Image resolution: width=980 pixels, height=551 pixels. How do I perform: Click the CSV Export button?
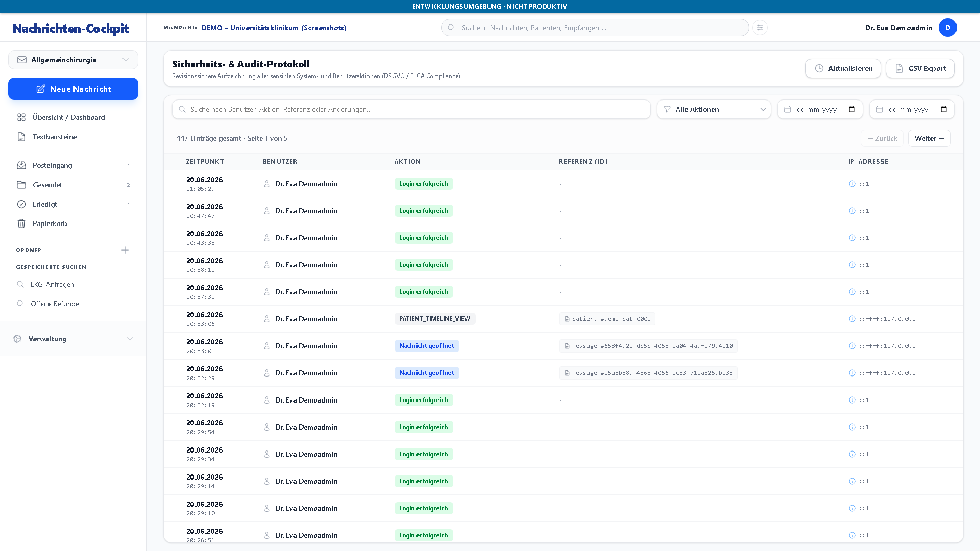920,68
